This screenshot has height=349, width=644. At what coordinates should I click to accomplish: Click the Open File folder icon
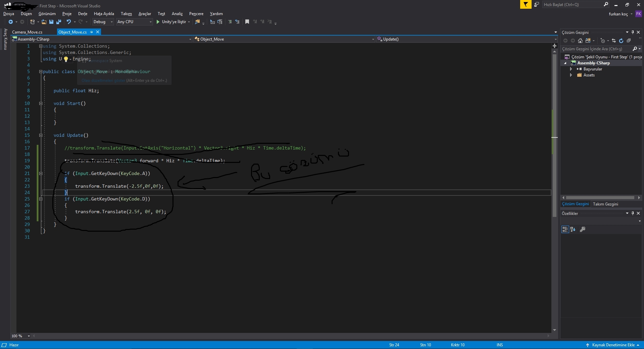pos(44,22)
